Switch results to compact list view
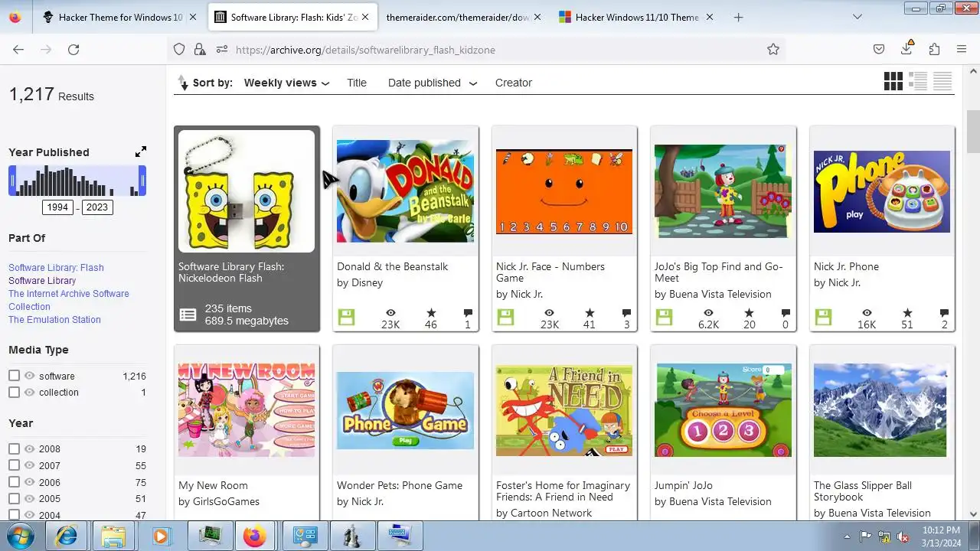The height and width of the screenshot is (551, 980). 942,81
